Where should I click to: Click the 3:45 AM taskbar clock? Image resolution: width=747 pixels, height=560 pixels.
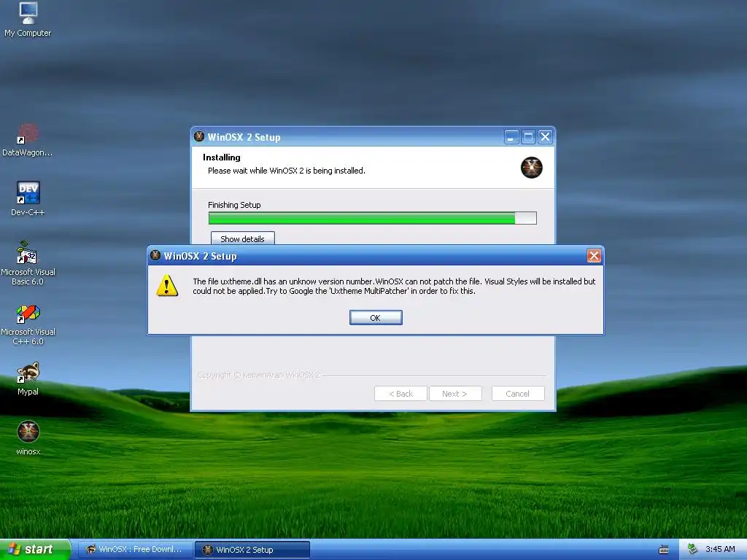pos(720,549)
